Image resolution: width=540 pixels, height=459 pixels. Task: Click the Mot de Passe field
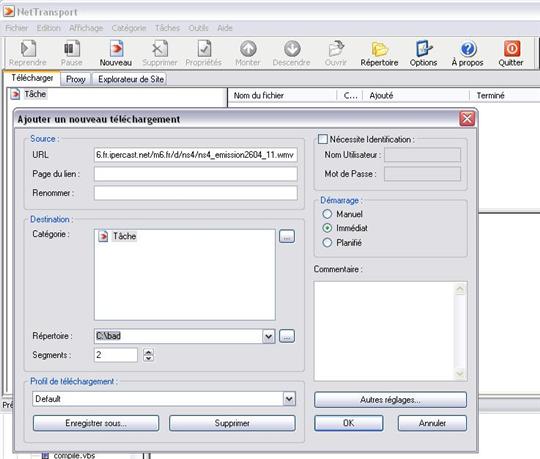click(x=423, y=174)
